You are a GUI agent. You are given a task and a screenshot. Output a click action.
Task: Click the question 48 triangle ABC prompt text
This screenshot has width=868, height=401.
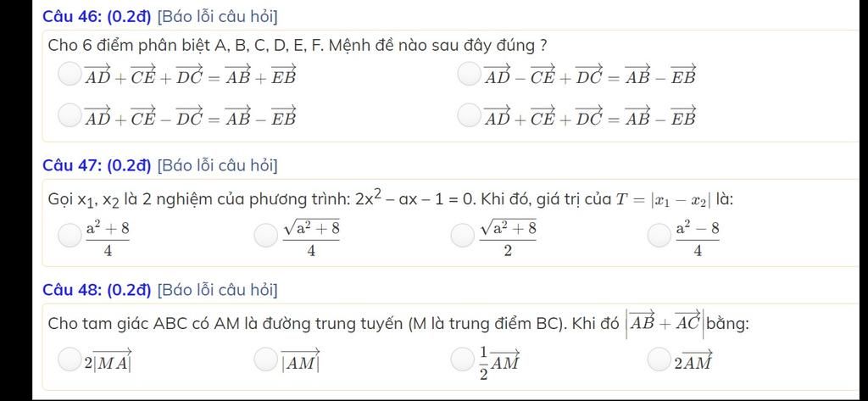[x=398, y=324]
